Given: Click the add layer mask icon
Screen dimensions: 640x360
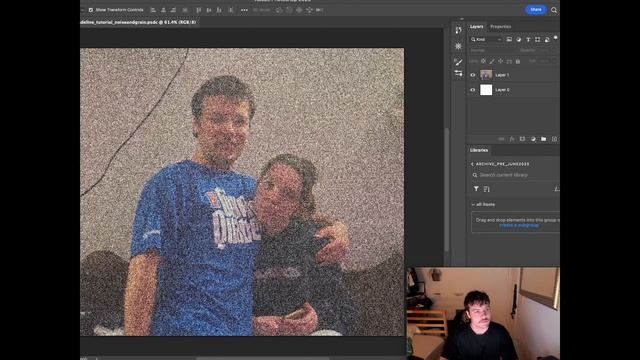Looking at the screenshot, I should pos(522,139).
